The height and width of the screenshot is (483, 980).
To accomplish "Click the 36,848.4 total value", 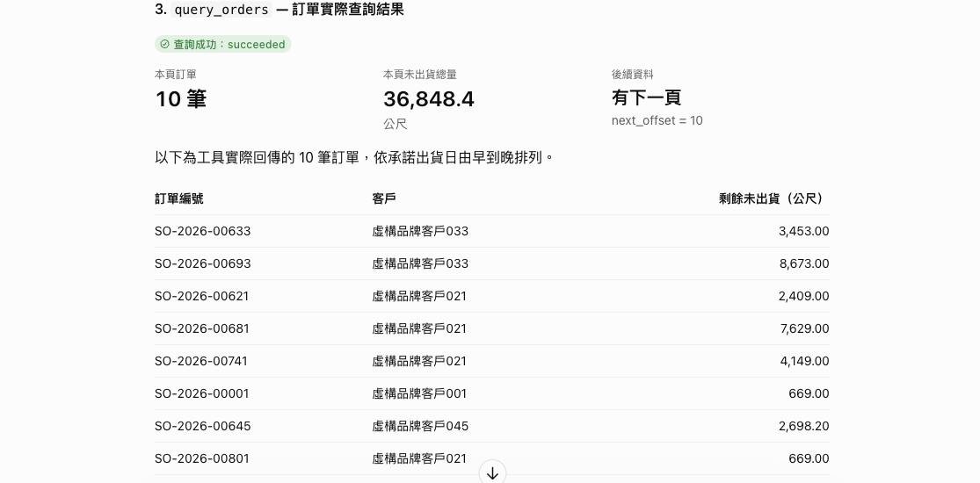I will click(429, 98).
